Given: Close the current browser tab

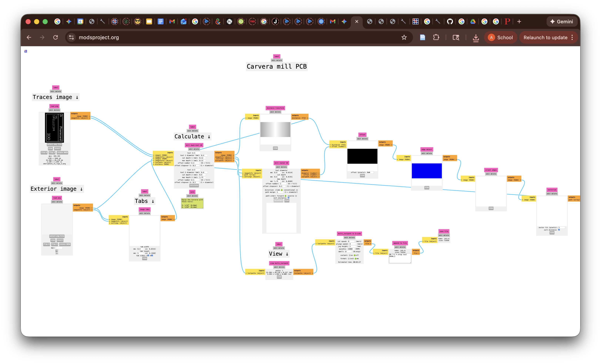Looking at the screenshot, I should [357, 21].
